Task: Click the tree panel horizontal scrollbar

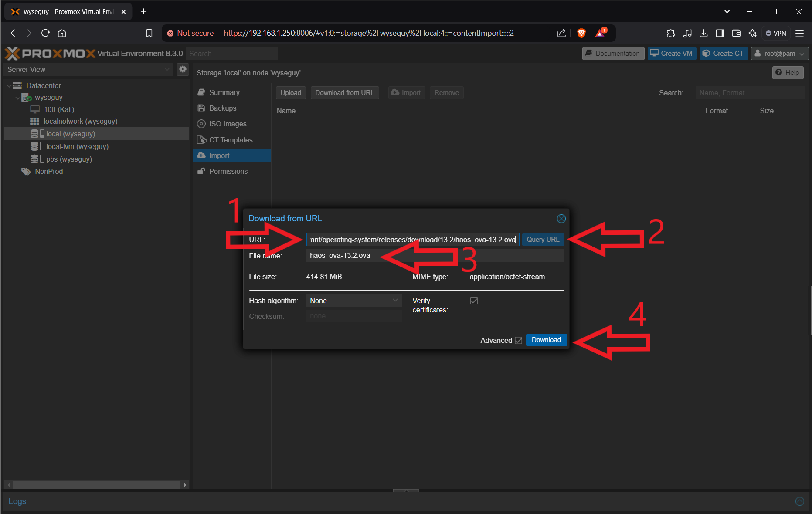Action: point(96,485)
